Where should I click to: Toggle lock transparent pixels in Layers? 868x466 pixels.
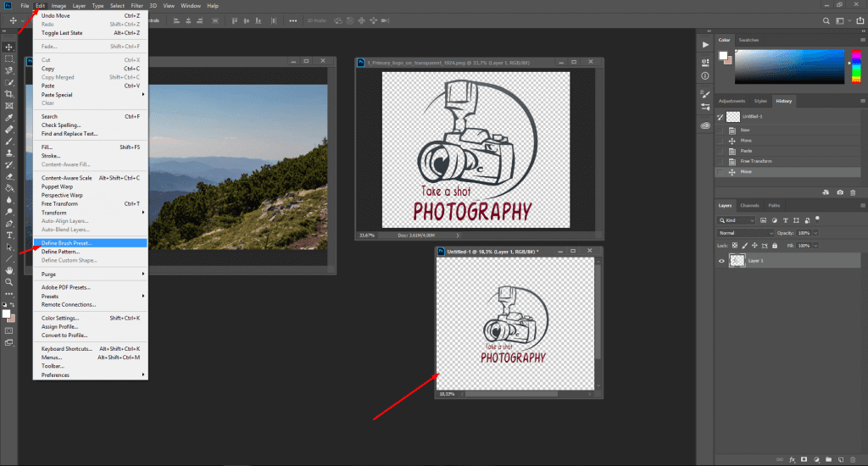pyautogui.click(x=735, y=245)
